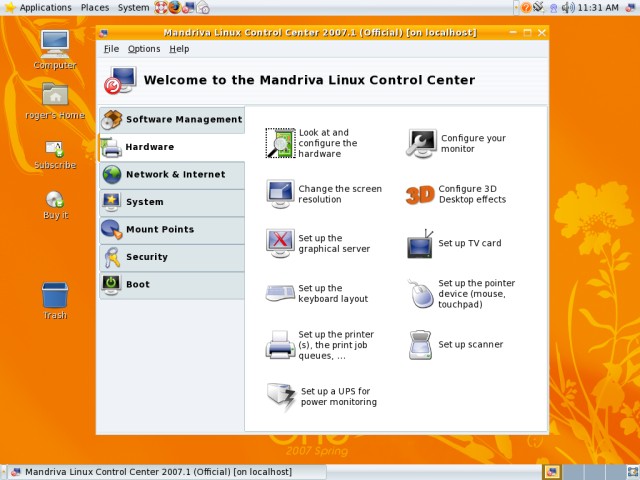Click the mail launcher icon in panel
The height and width of the screenshot is (480, 640).
[203, 7]
